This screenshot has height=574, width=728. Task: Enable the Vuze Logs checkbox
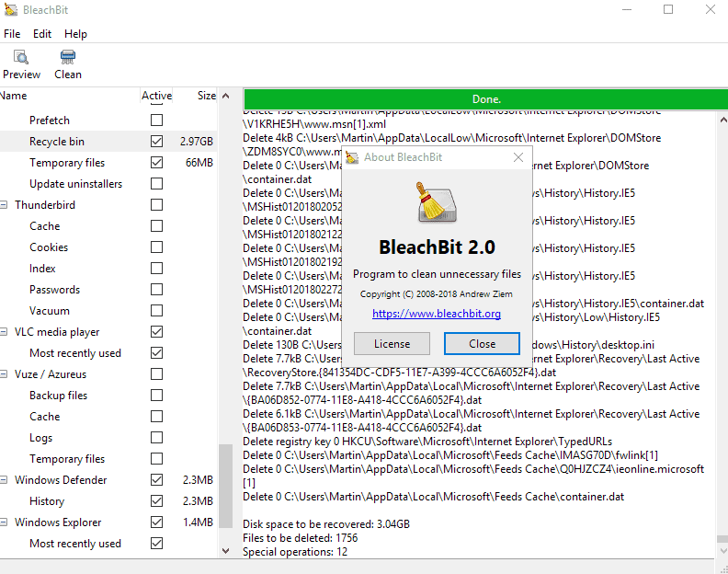coord(156,437)
